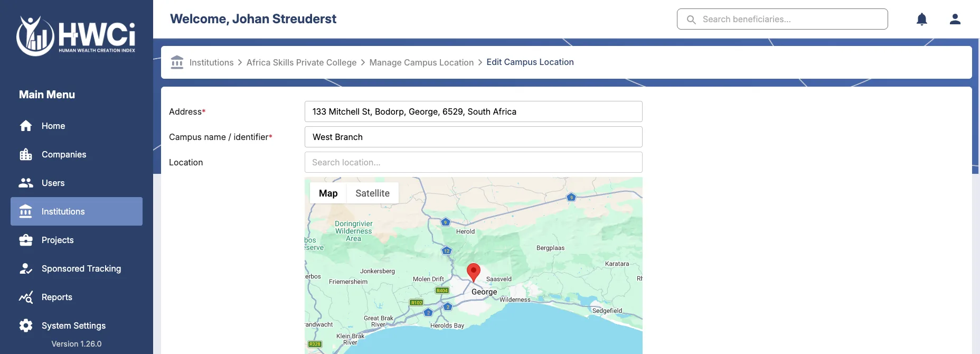The height and width of the screenshot is (354, 980).
Task: Click Bergplaas label on map
Action: [x=550, y=248]
